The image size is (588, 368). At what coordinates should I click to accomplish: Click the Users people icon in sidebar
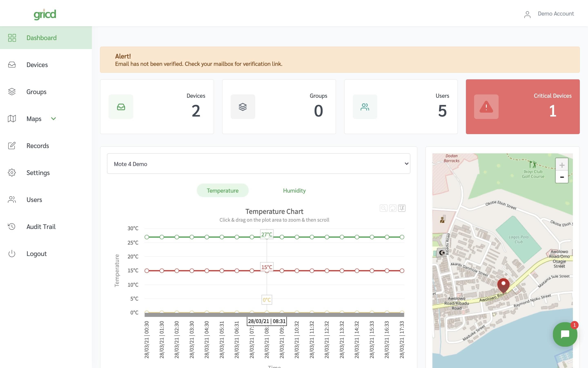click(x=12, y=200)
